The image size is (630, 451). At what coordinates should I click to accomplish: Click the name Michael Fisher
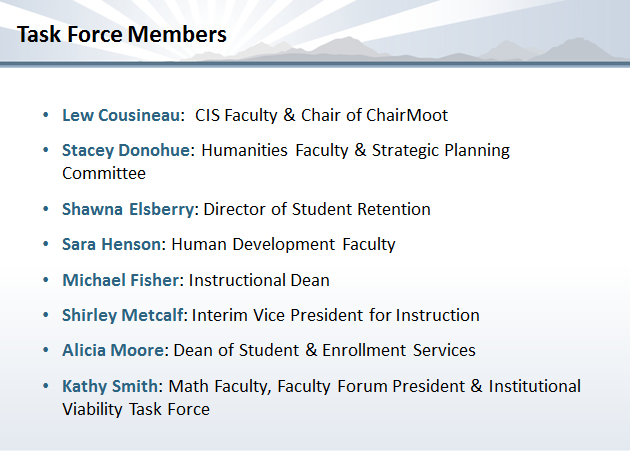click(120, 280)
